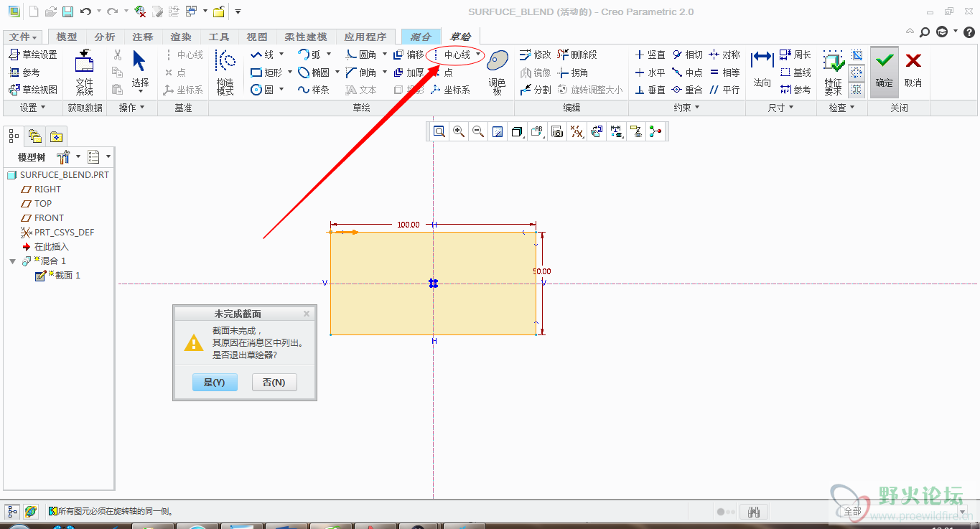
Task: Click the Offset tool
Action: coord(409,55)
